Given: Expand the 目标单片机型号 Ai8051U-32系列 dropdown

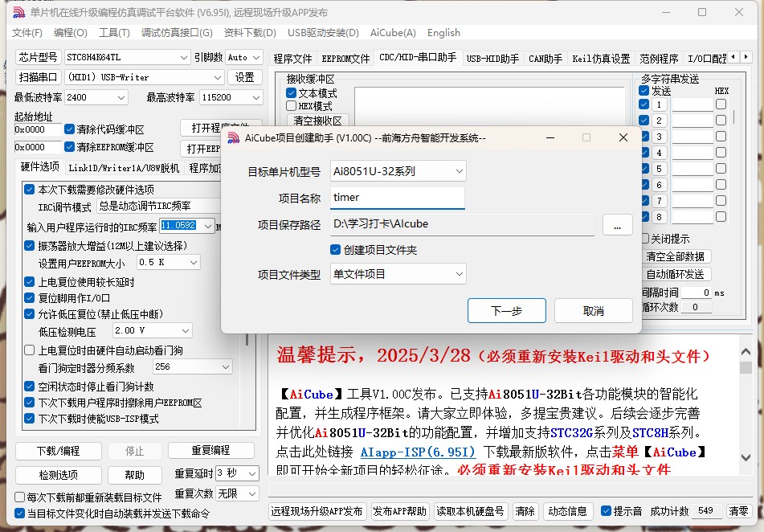Looking at the screenshot, I should [x=459, y=171].
